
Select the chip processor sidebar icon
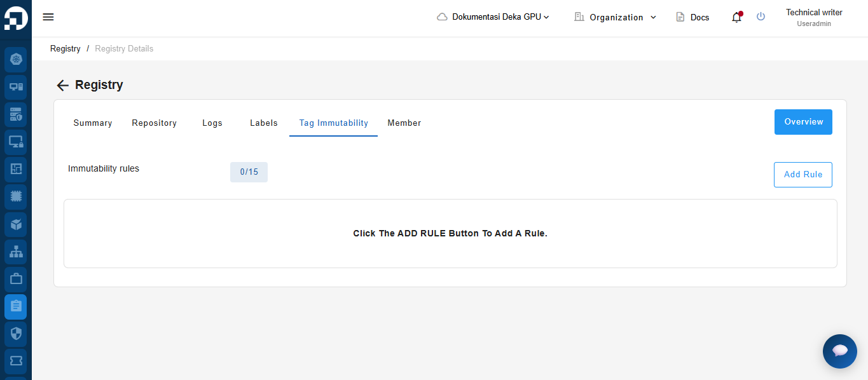click(16, 196)
